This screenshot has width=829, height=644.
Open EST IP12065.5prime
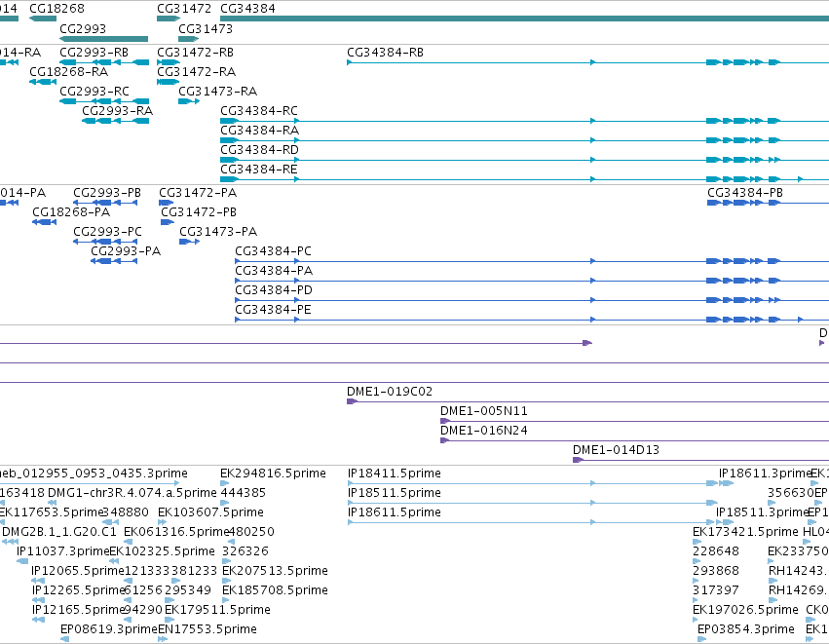pyautogui.click(x=78, y=572)
